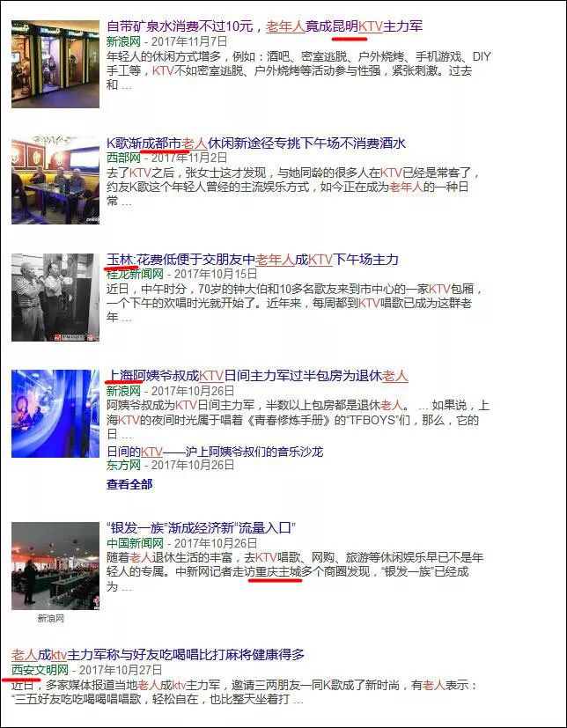The image size is (567, 728).
Task: Open the banquet hall thumbnail captioned 新浪网
Action: click(x=55, y=565)
